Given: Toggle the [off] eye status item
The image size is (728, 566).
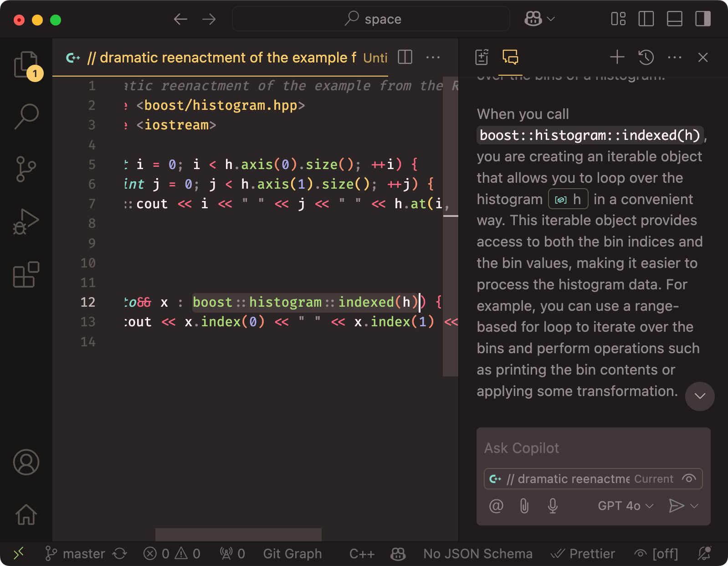Looking at the screenshot, I should point(656,554).
